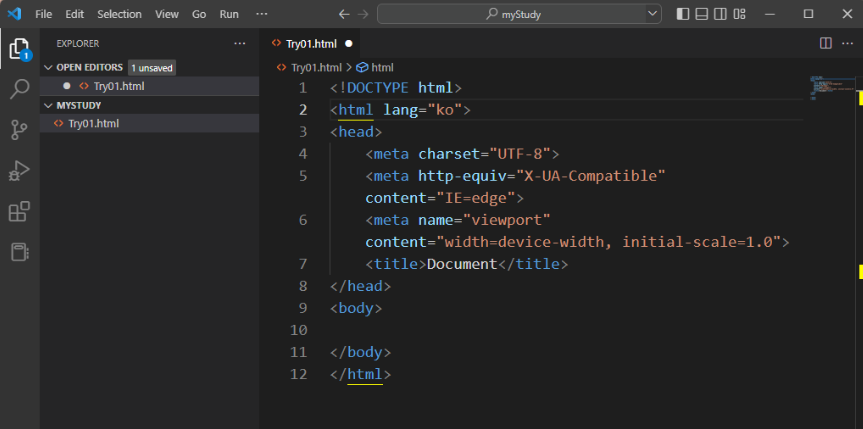Open the File menu

(43, 14)
